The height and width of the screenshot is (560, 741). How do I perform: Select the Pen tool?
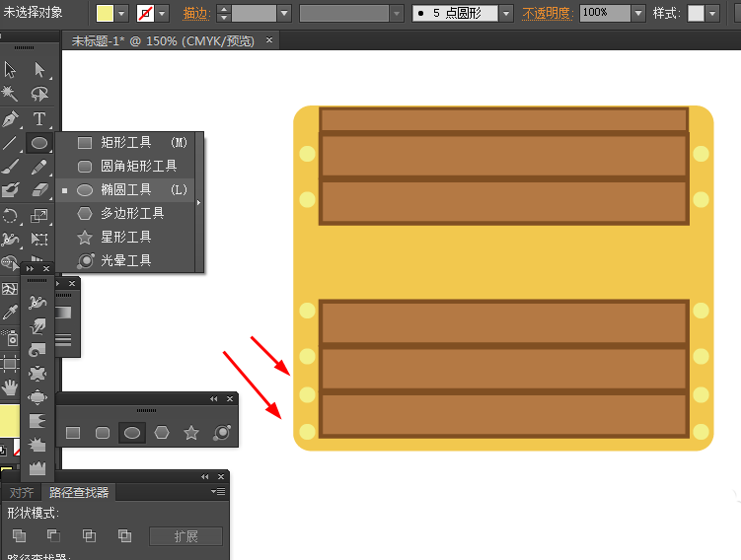click(x=10, y=118)
